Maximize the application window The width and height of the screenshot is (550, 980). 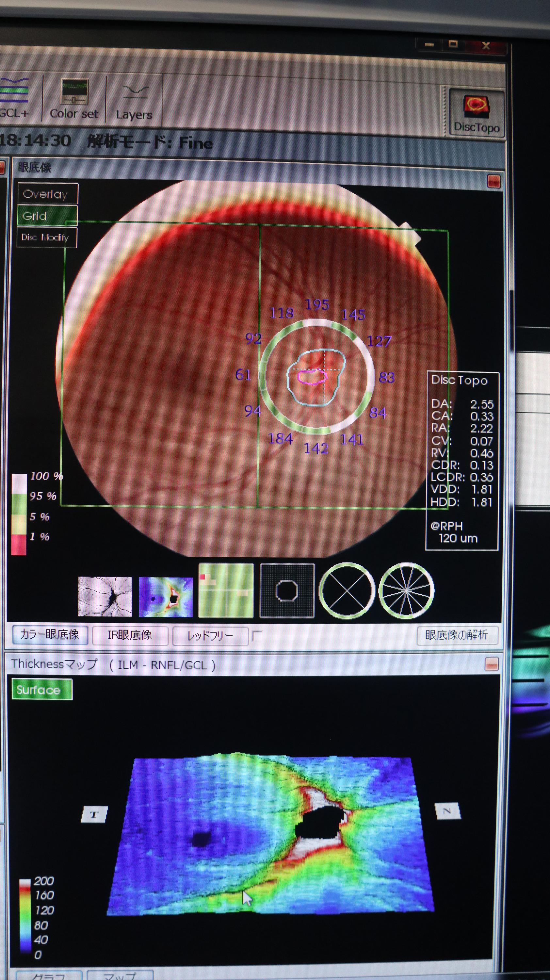coord(453,44)
